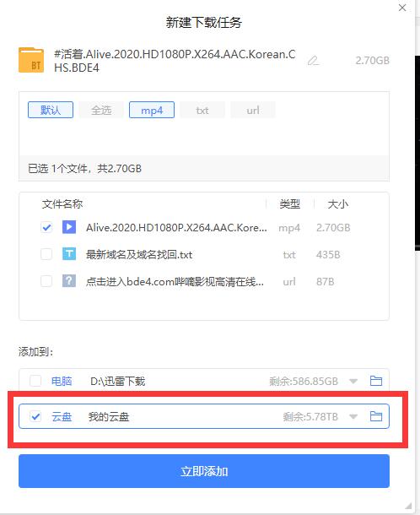Click the 电脑 destination label
Viewport: 420px width, 515px height.
tap(62, 381)
